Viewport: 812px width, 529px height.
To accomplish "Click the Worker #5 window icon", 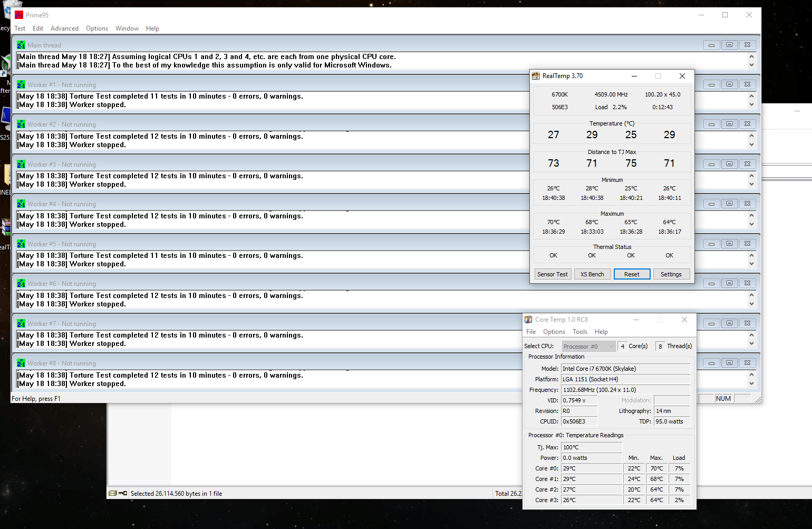I will (x=21, y=244).
